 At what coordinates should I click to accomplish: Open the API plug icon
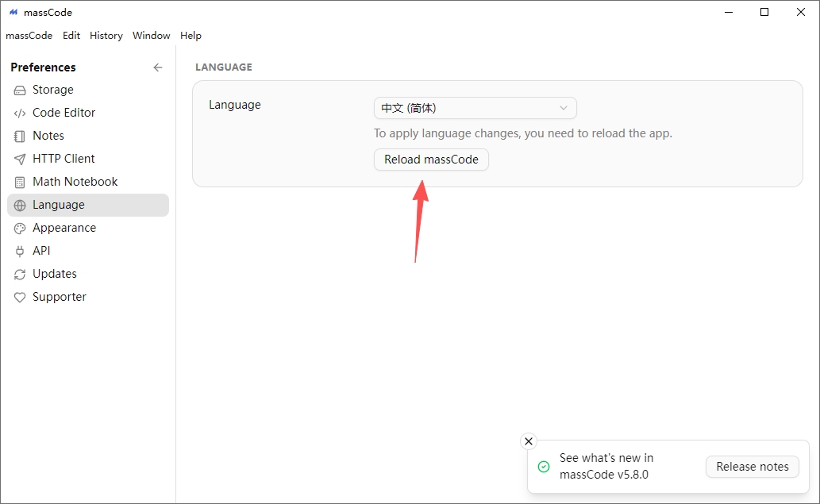tap(20, 252)
